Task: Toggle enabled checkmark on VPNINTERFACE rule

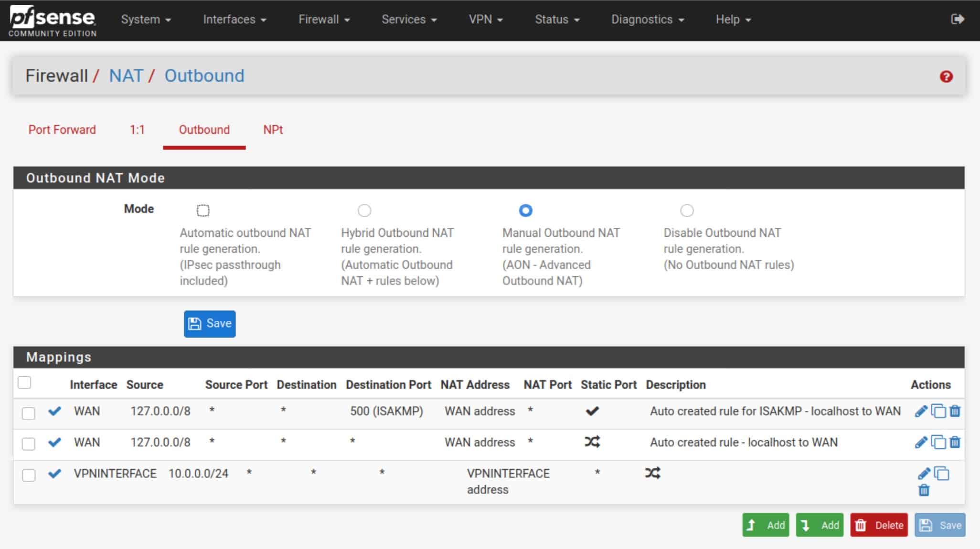Action: click(x=54, y=474)
